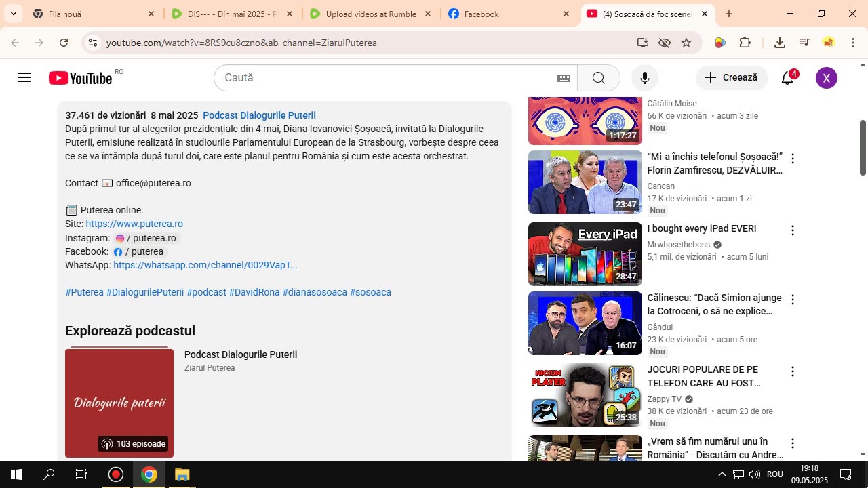Open the screen recorder taskbar app
This screenshot has height=488, width=868.
116,474
